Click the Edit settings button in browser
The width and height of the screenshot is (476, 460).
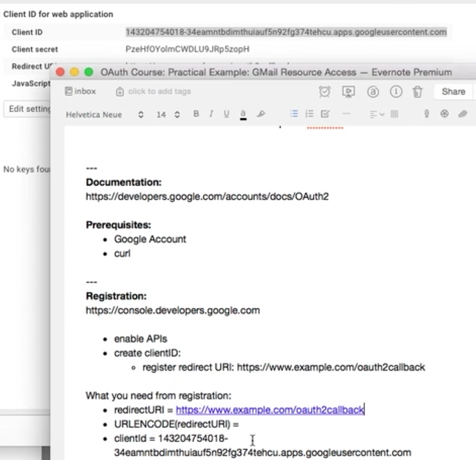[x=27, y=109]
